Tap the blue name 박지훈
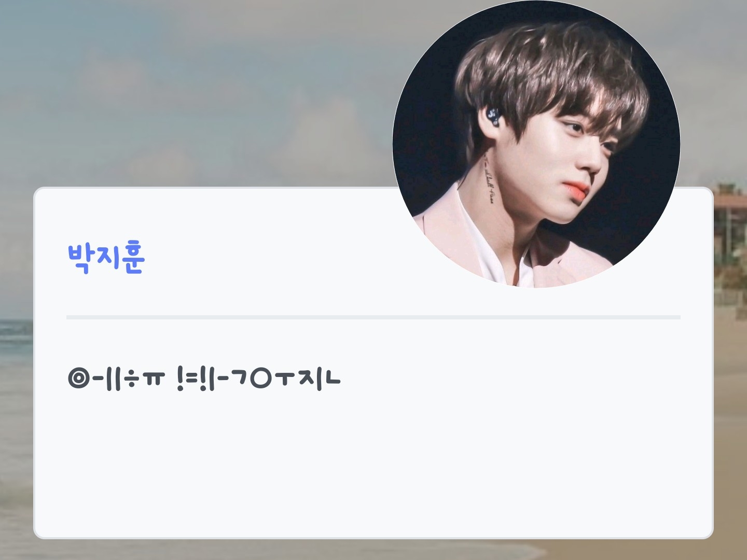 [106, 258]
